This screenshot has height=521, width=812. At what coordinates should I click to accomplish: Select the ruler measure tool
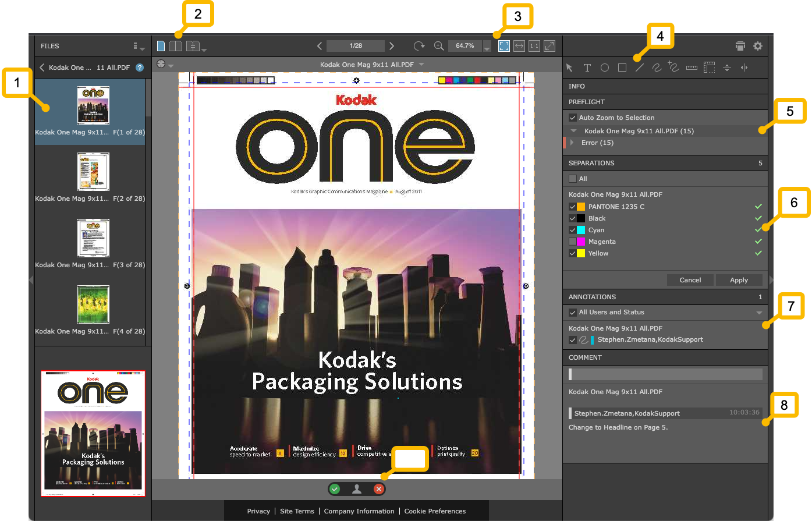[692, 68]
